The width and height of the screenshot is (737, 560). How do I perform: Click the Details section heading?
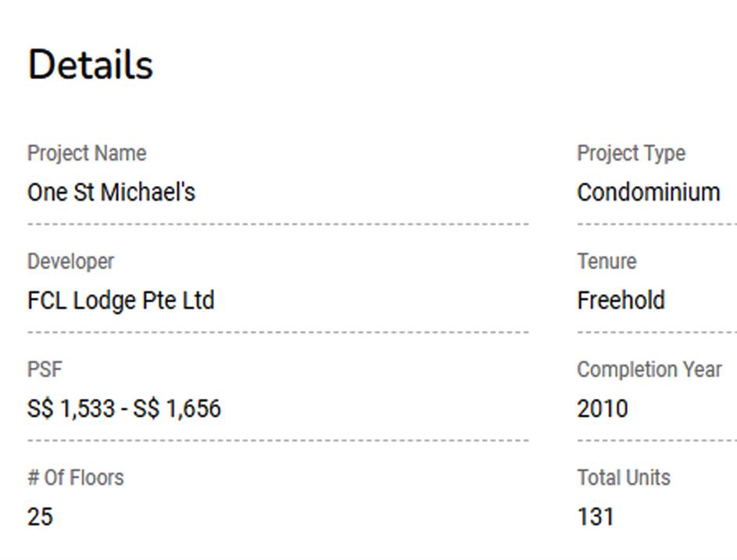click(x=91, y=65)
